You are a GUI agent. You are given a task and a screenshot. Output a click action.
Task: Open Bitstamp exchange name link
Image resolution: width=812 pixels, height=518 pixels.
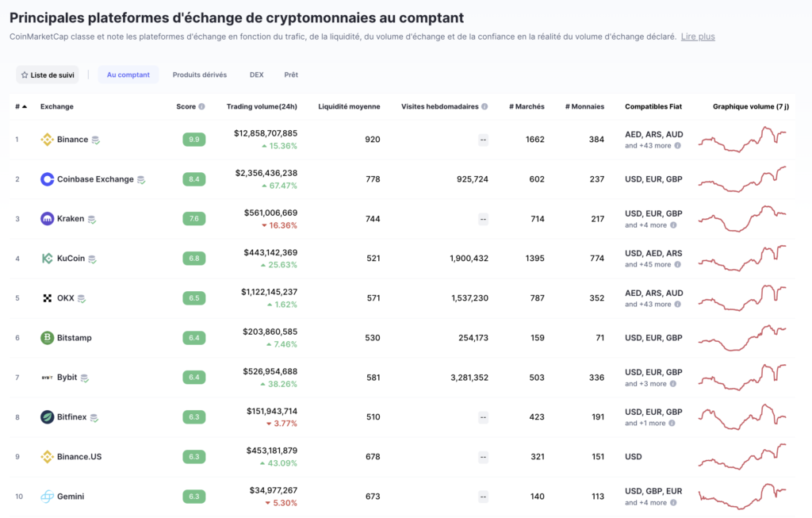click(74, 338)
